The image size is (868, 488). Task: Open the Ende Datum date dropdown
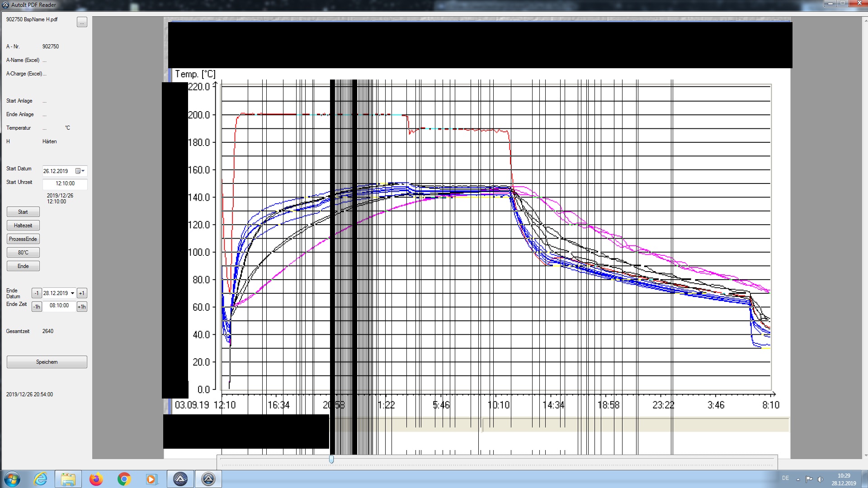pyautogui.click(x=72, y=293)
